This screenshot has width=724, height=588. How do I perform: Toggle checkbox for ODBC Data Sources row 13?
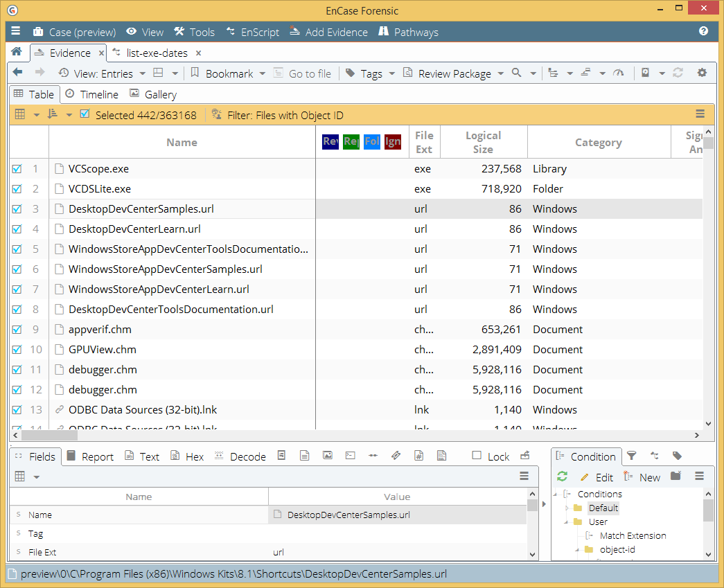click(17, 410)
